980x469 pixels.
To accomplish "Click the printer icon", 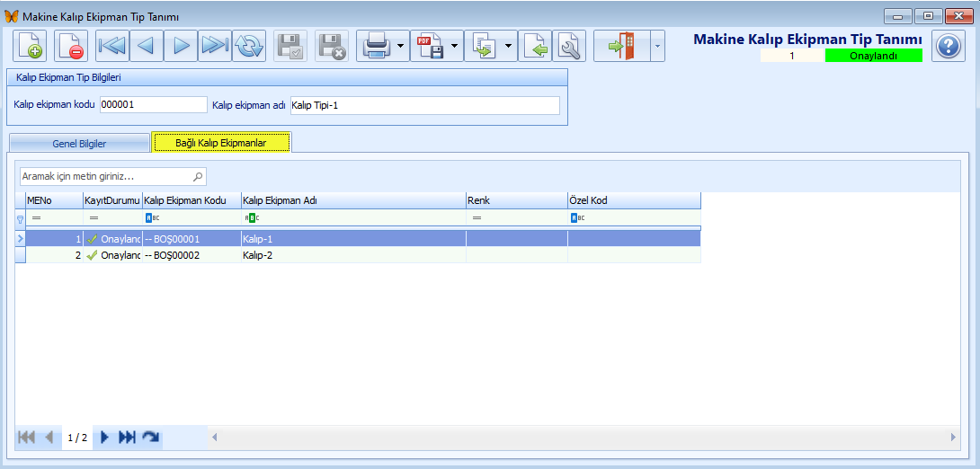I will click(376, 46).
